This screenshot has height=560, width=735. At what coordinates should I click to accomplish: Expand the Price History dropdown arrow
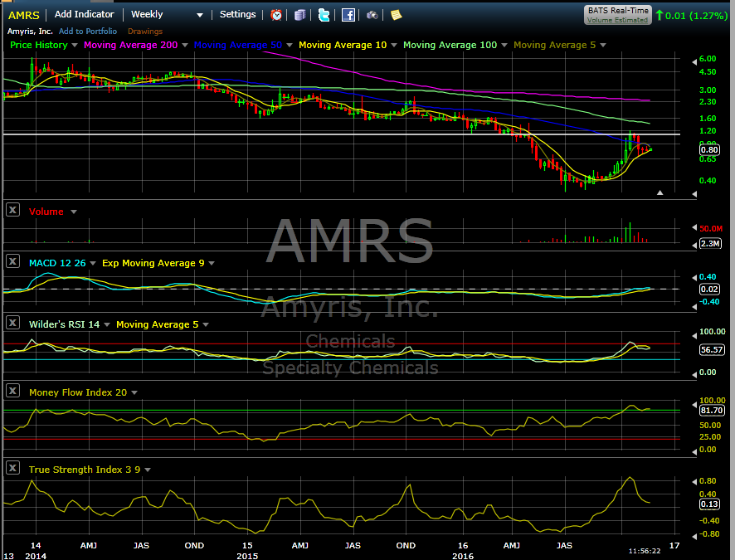coord(75,45)
